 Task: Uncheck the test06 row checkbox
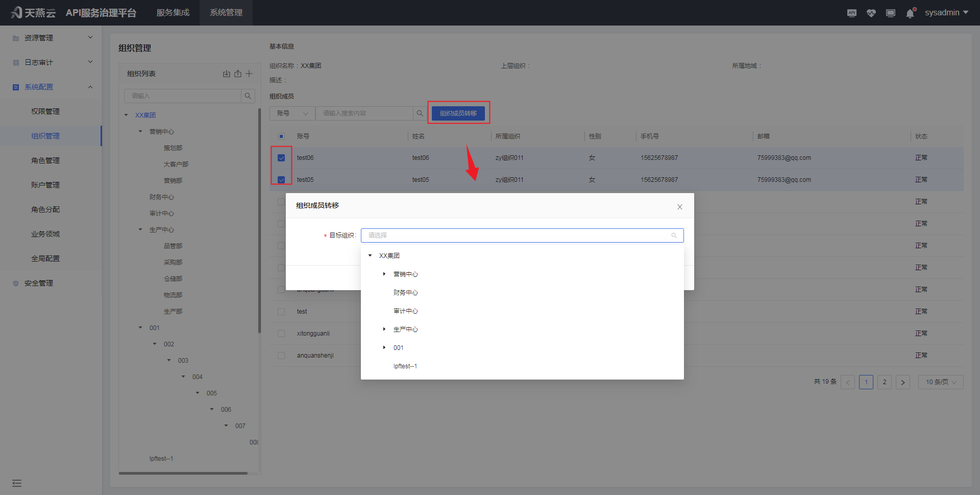coord(281,158)
